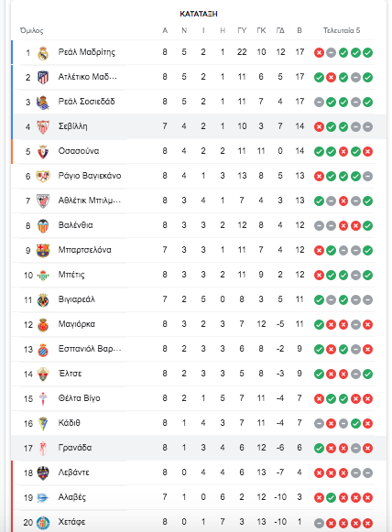Click Real Madrid's latest green win indicator
The height and width of the screenshot is (532, 392).
(367, 53)
